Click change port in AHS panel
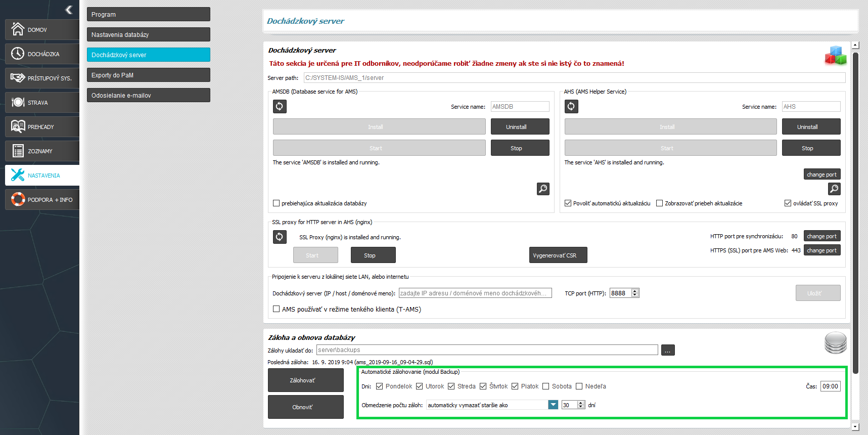The height and width of the screenshot is (435, 868). coord(822,174)
